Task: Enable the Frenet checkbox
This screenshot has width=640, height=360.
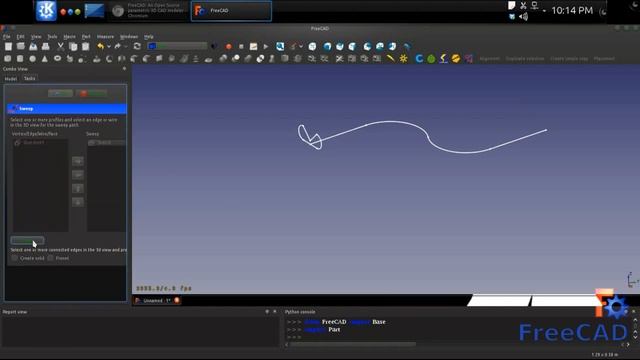Action: pyautogui.click(x=50, y=258)
